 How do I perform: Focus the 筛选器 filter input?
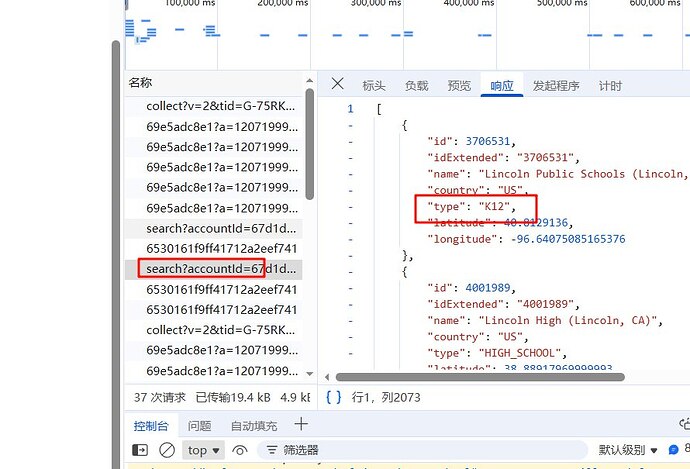[x=422, y=450]
